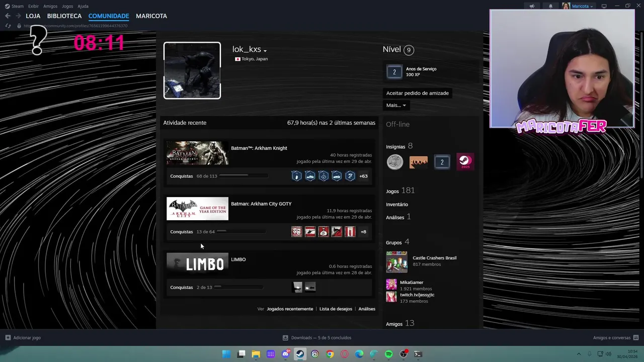Open the silver coin badge under Insígnias
This screenshot has height=362, width=644.
point(395,162)
